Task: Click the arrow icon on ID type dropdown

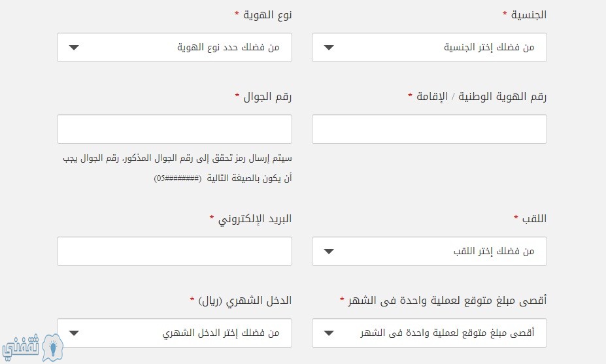Action: click(x=74, y=48)
